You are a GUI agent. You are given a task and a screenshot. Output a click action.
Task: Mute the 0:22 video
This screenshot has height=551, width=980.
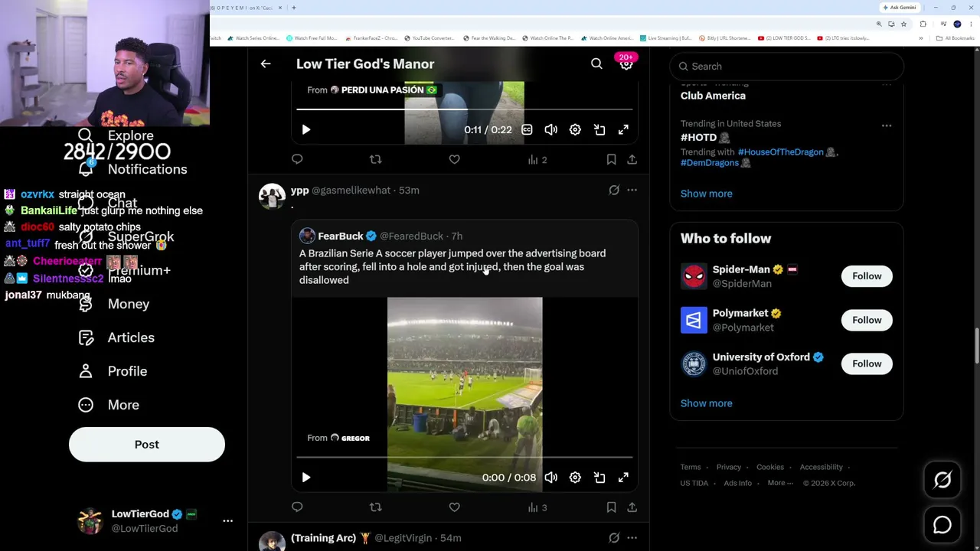(x=550, y=130)
